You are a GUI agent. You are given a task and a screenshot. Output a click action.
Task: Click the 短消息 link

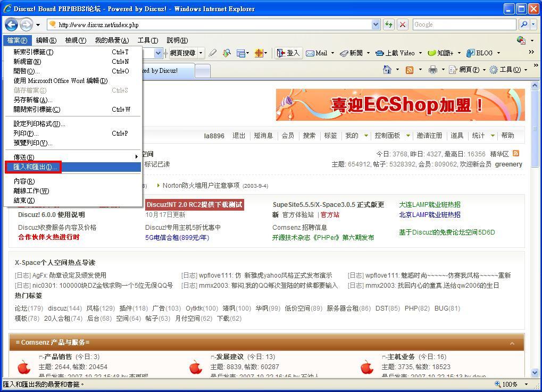(x=263, y=136)
